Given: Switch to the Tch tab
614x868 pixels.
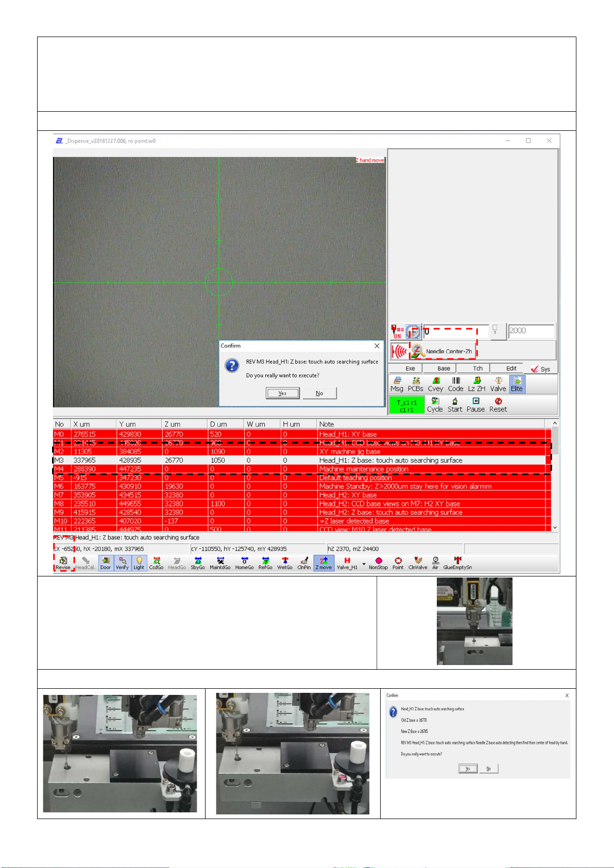Looking at the screenshot, I should 477,368.
